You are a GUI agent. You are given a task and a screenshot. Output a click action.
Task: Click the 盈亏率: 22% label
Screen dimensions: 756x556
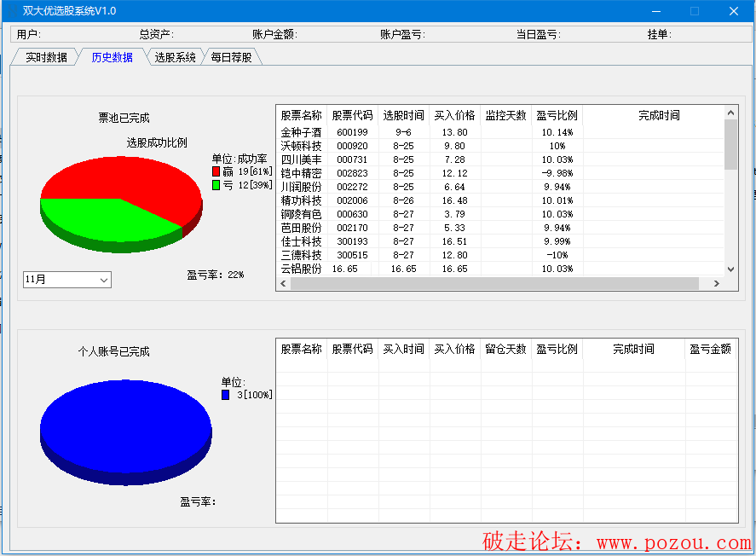pos(216,275)
